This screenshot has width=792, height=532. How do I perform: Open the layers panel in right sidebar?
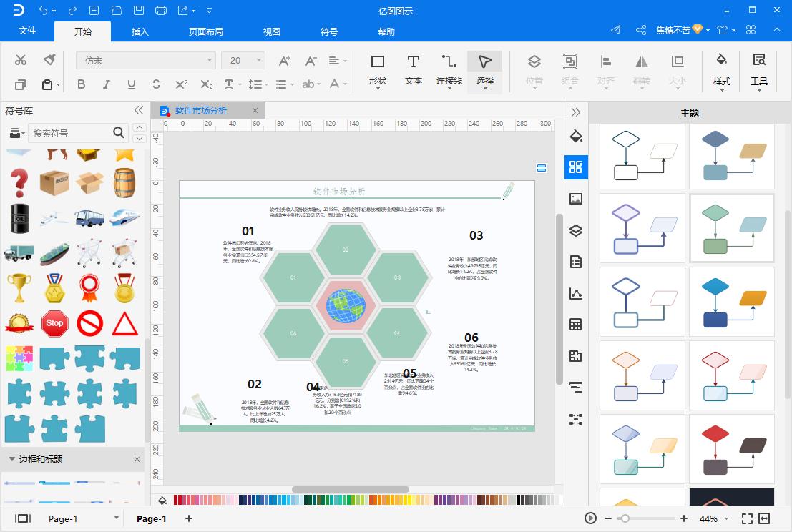[x=576, y=230]
